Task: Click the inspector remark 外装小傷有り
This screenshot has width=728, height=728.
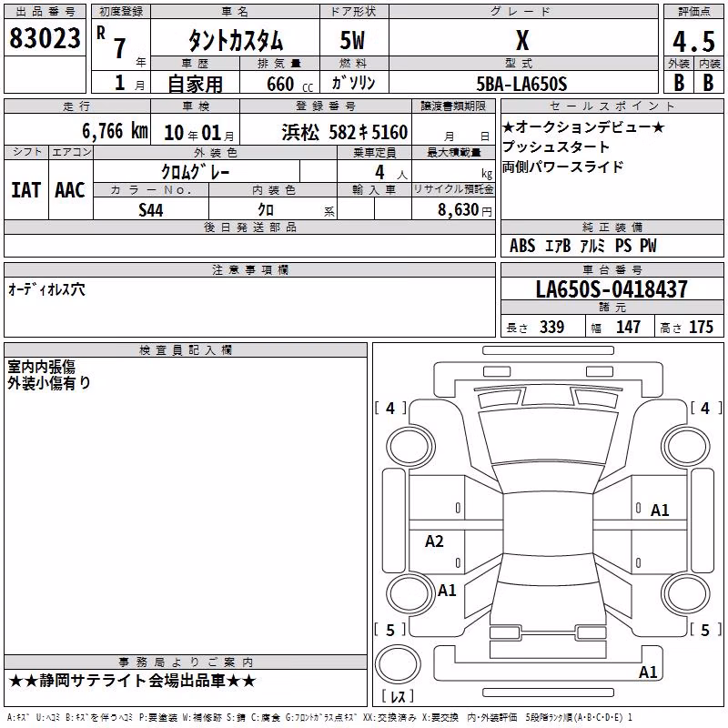Action: 49,383
